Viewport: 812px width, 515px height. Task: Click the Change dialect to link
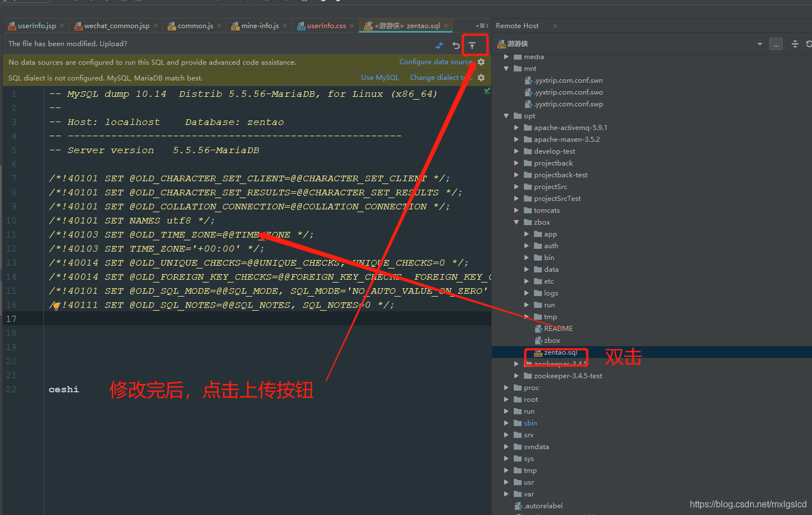click(441, 78)
